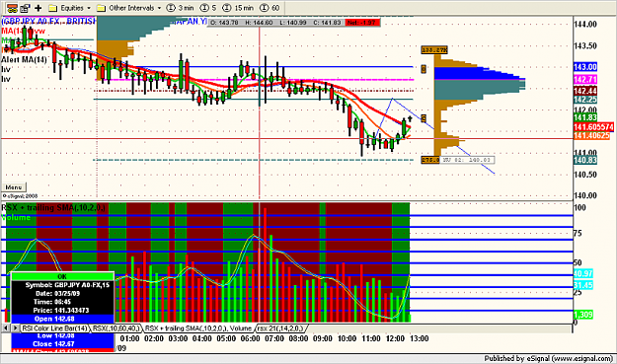This screenshot has height=364, width=617.
Task: Open the RSX(,10,60,40,) tab
Action: [116, 328]
